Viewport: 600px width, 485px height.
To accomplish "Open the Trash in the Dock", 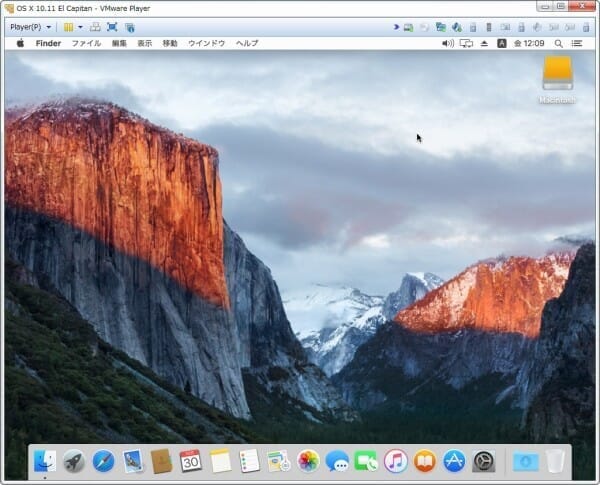I will (x=555, y=461).
